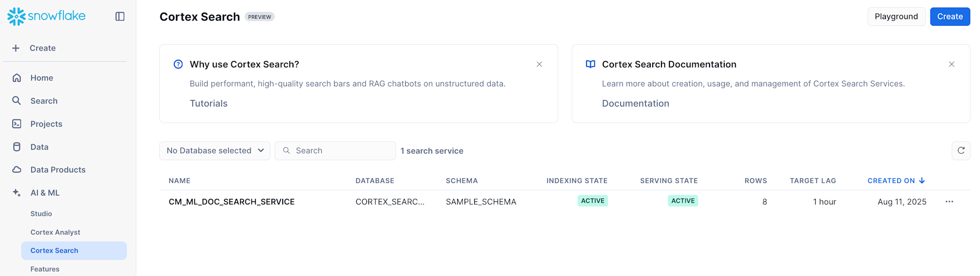The width and height of the screenshot is (980, 276).
Task: Click the 1 search service count text
Action: pos(432,151)
